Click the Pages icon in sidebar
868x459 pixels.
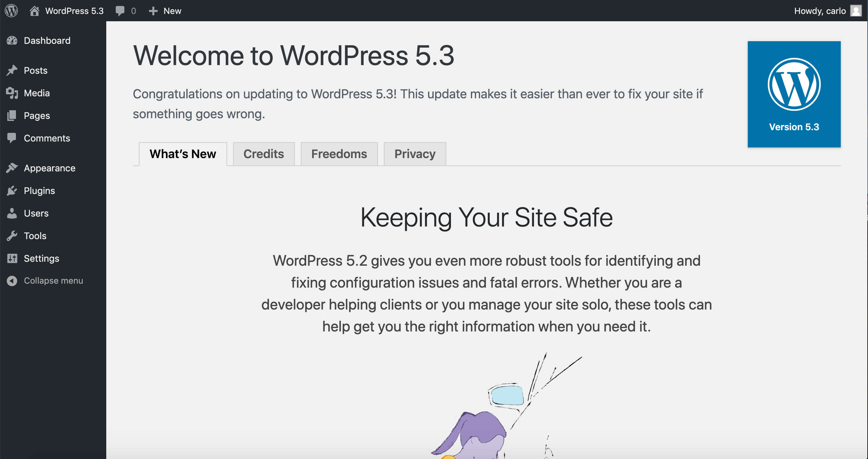12,115
